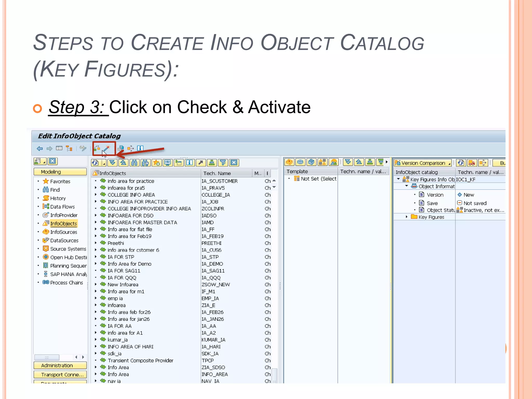Expand the Key Figures folder node

[x=407, y=217]
